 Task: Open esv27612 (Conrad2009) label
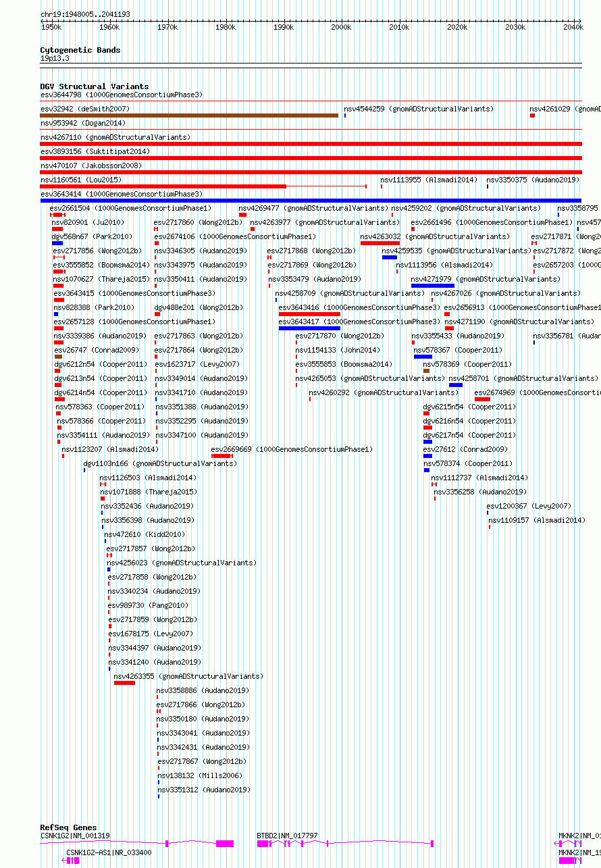[465, 449]
